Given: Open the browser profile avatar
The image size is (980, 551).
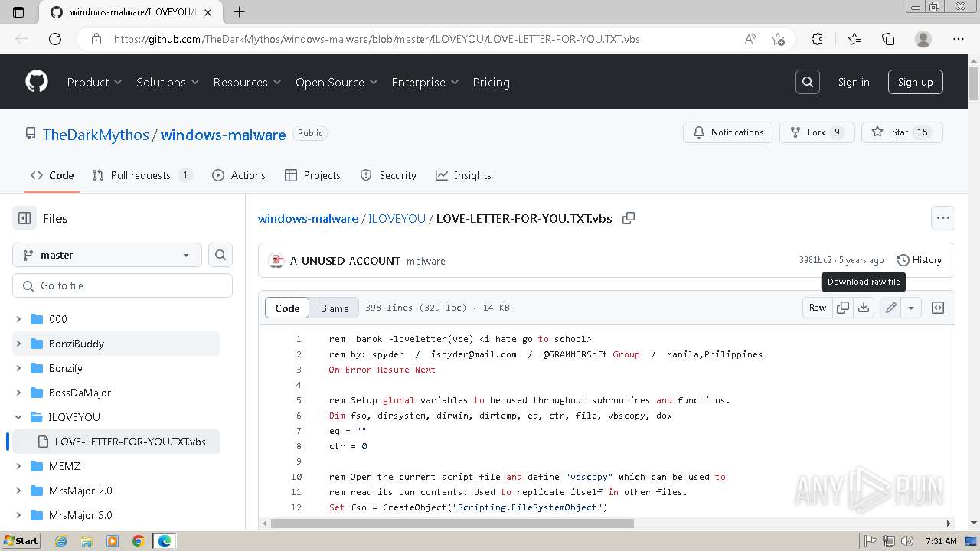Looking at the screenshot, I should coord(923,39).
